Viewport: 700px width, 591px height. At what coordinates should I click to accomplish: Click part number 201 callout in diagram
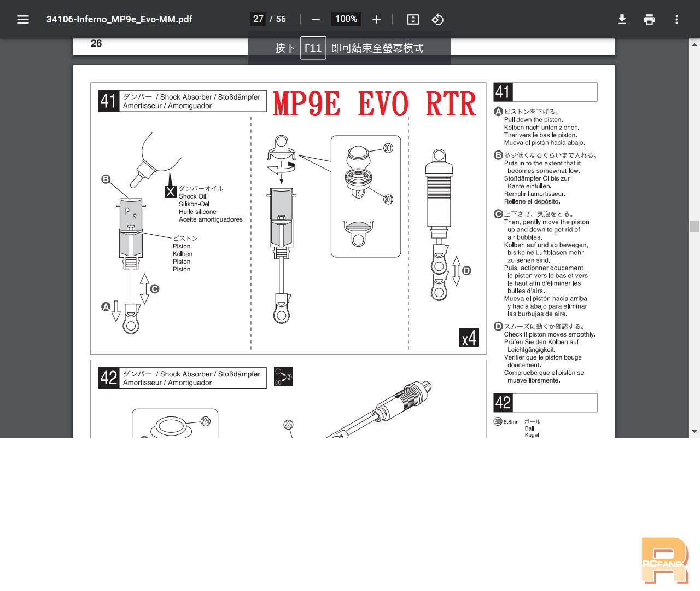[x=388, y=148]
